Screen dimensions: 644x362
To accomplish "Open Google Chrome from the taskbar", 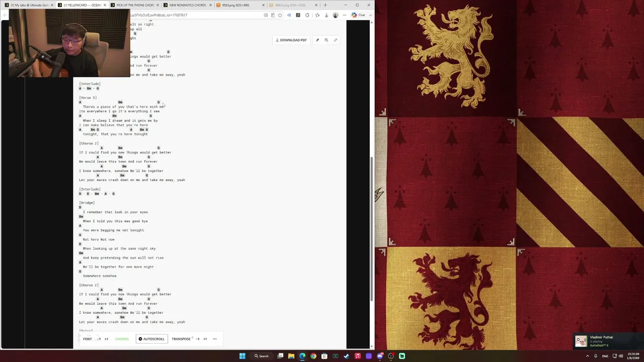I will [x=313, y=356].
